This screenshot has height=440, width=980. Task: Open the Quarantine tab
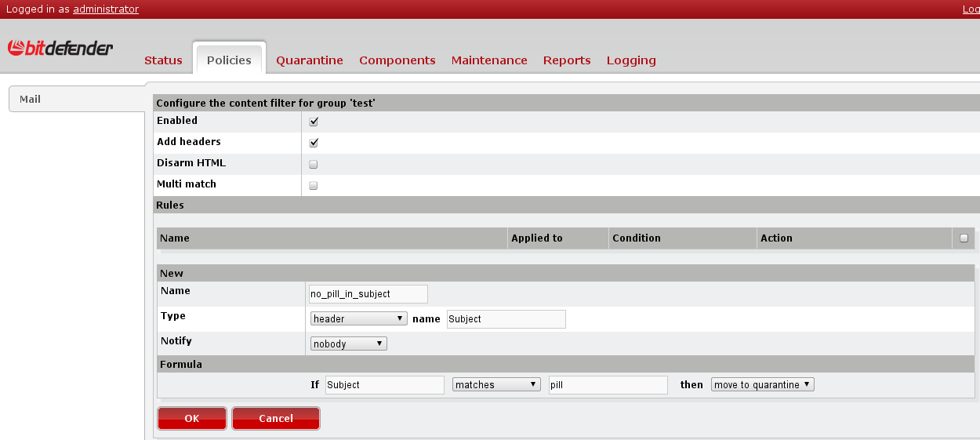(x=310, y=60)
